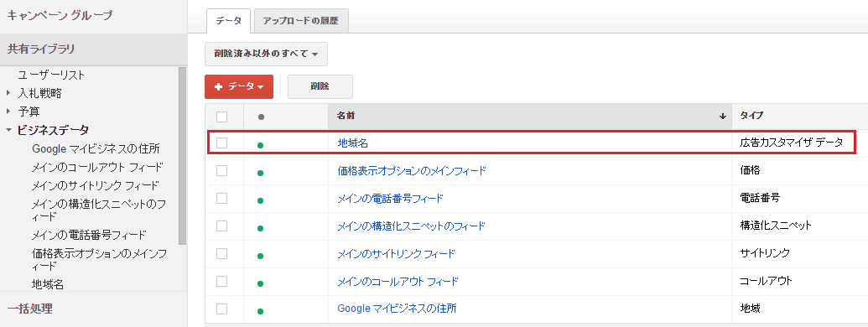868x327 pixels.
Task: Open the 地域名 data link in table
Action: [x=352, y=143]
